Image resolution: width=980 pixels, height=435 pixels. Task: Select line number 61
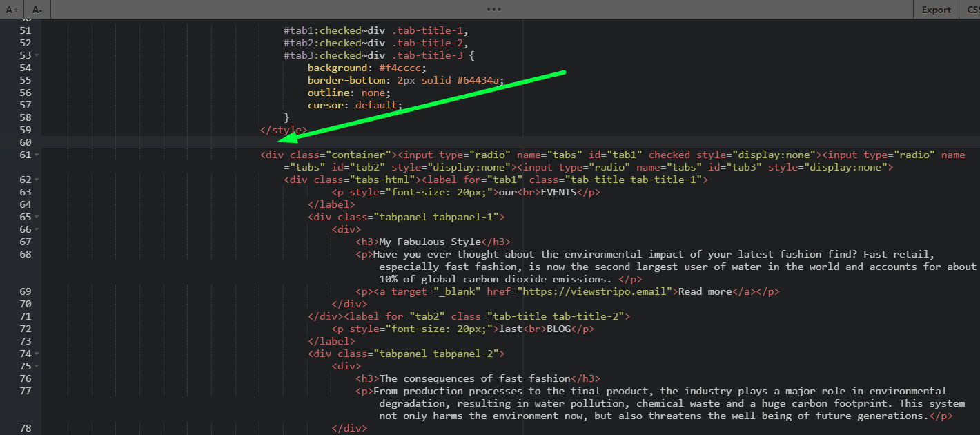tap(25, 154)
